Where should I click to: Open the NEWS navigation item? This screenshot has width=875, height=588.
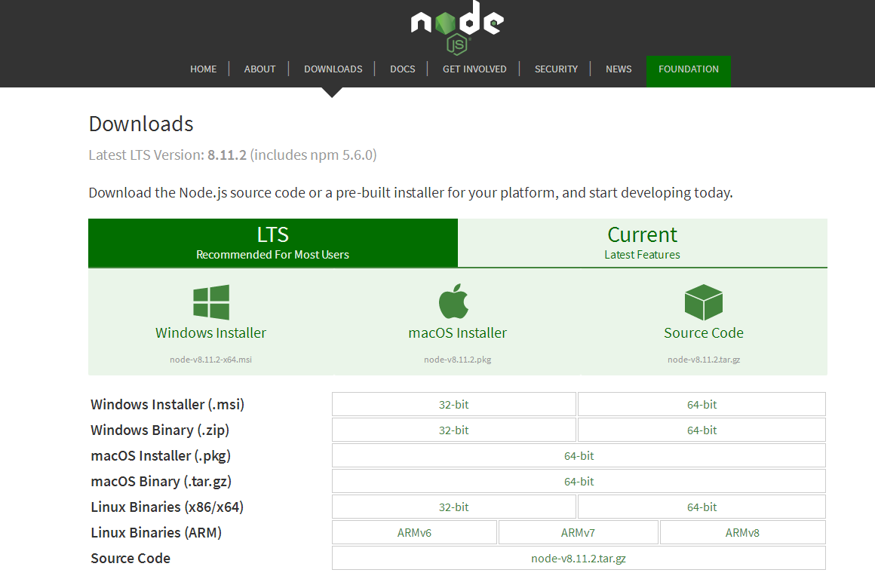619,69
